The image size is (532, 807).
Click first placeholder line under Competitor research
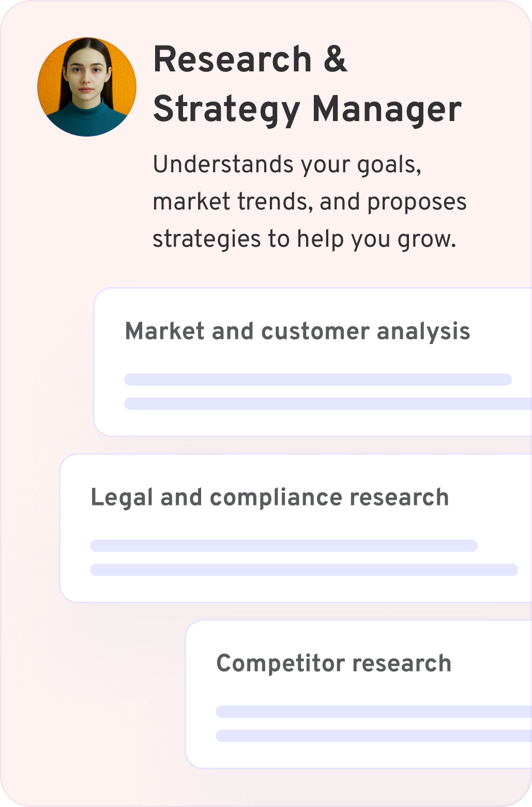pos(373,712)
